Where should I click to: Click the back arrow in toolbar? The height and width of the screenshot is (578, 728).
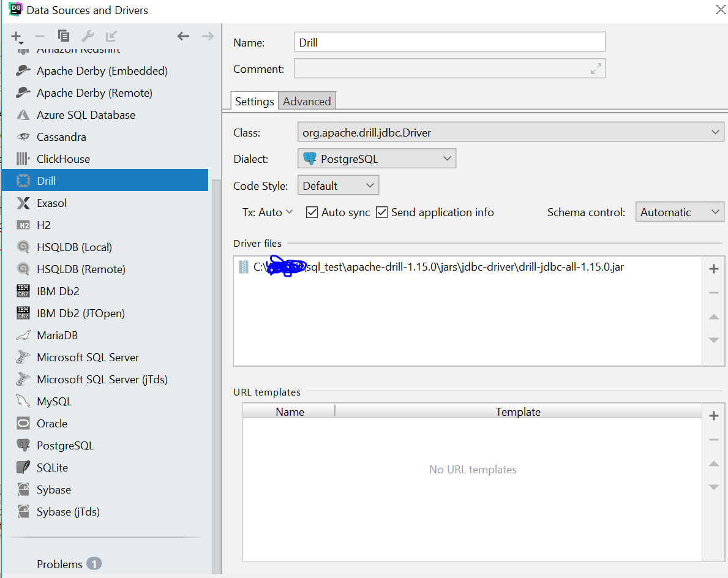184,36
